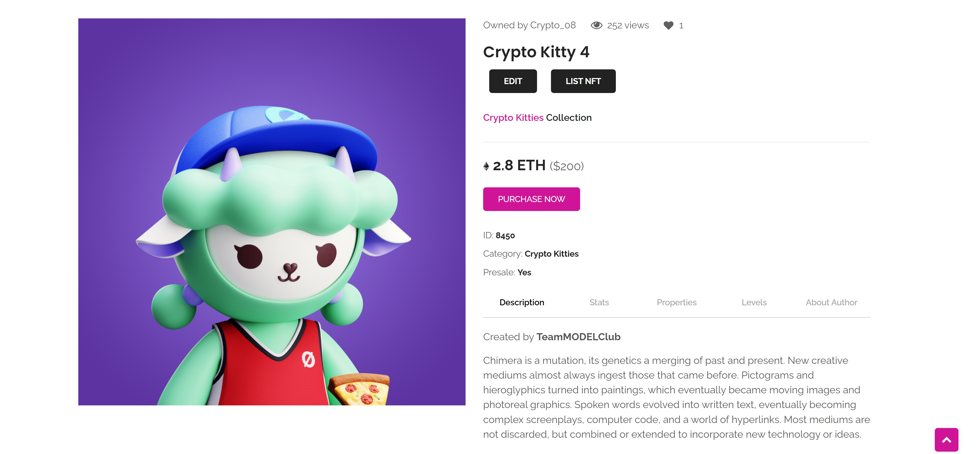Click the PURCHASE NOW button
Image resolution: width=980 pixels, height=454 pixels.
(531, 199)
